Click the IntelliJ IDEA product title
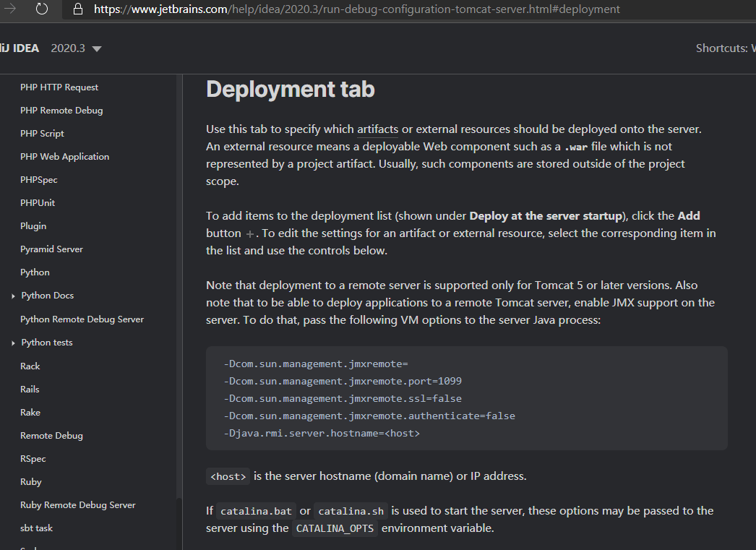This screenshot has width=756, height=550. (20, 48)
